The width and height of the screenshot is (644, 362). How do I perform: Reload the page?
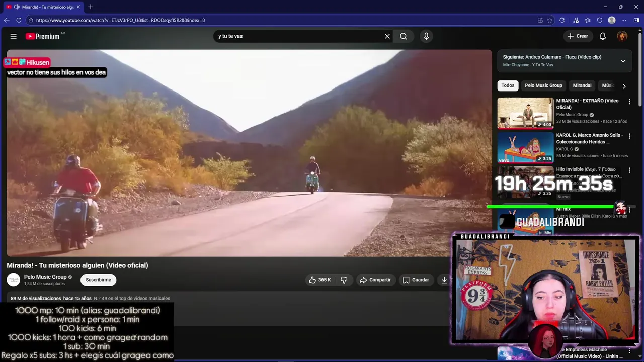coord(19,20)
